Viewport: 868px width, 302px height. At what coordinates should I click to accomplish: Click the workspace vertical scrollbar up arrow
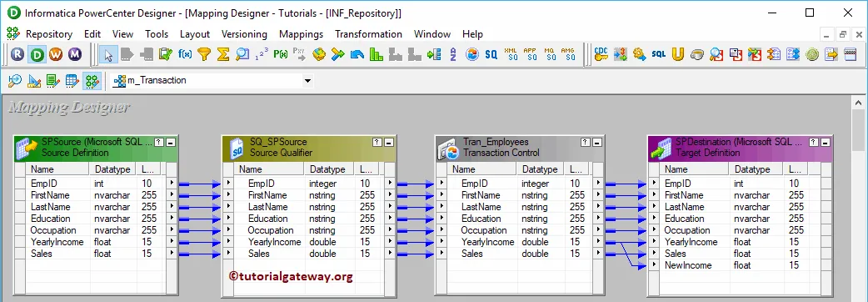pos(859,103)
